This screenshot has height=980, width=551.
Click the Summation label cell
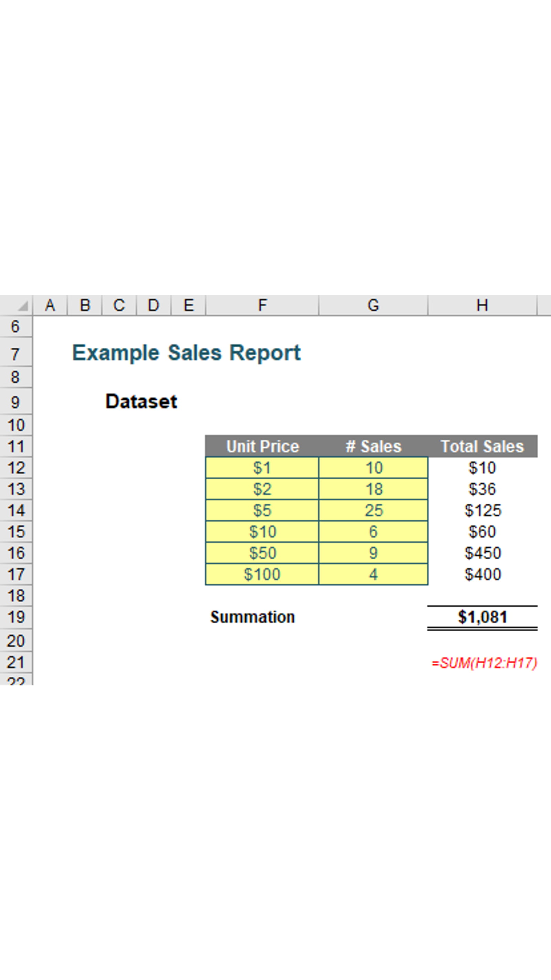coord(252,617)
